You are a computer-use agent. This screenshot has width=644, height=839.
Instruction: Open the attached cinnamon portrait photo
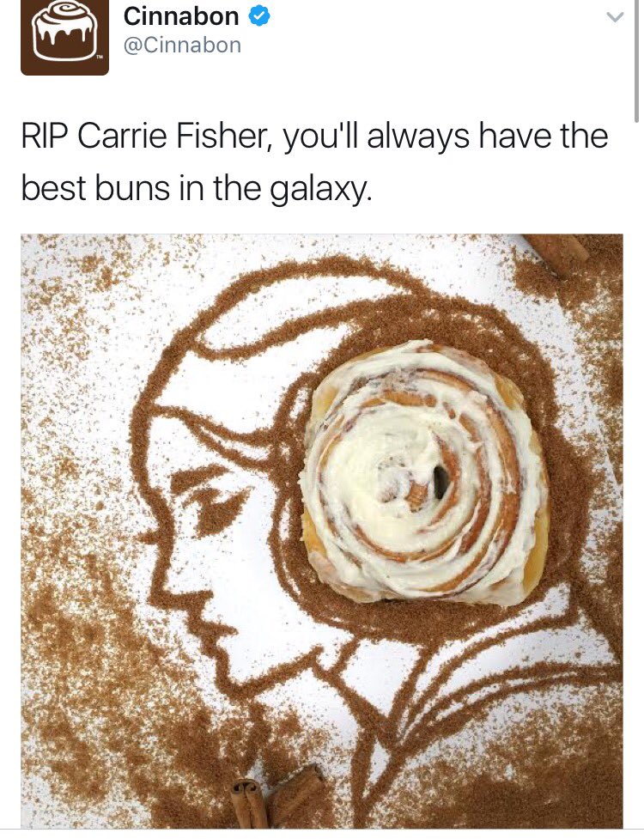pos(322,531)
